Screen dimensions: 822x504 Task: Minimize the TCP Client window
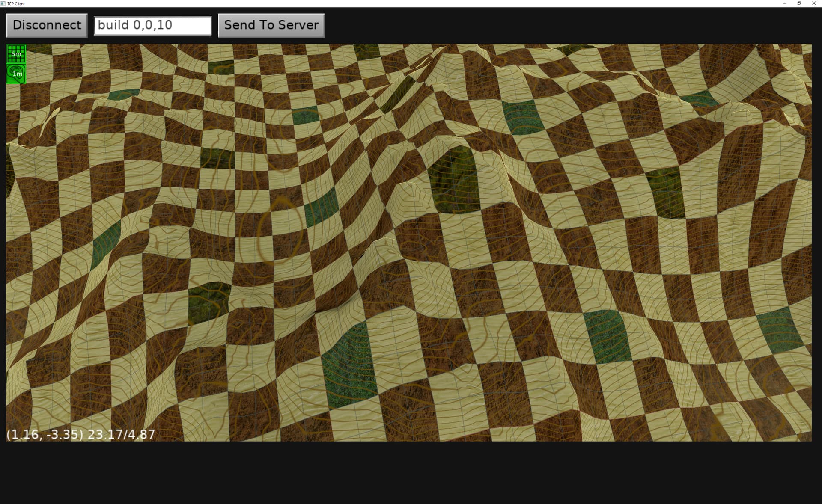pos(784,3)
